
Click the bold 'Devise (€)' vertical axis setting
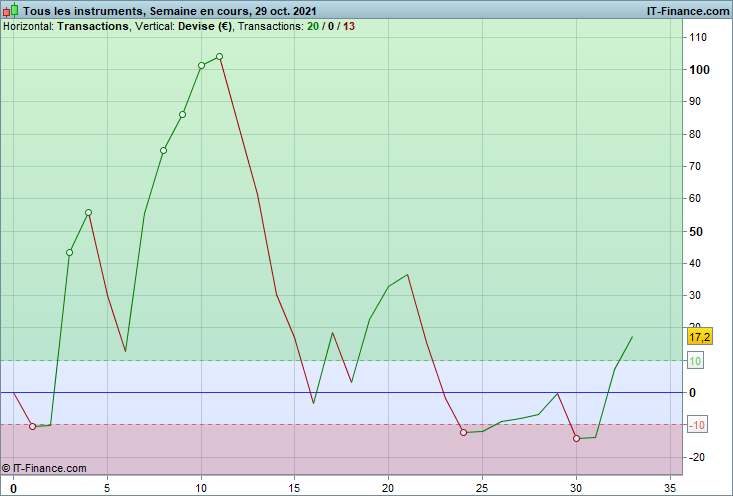pyautogui.click(x=205, y=26)
